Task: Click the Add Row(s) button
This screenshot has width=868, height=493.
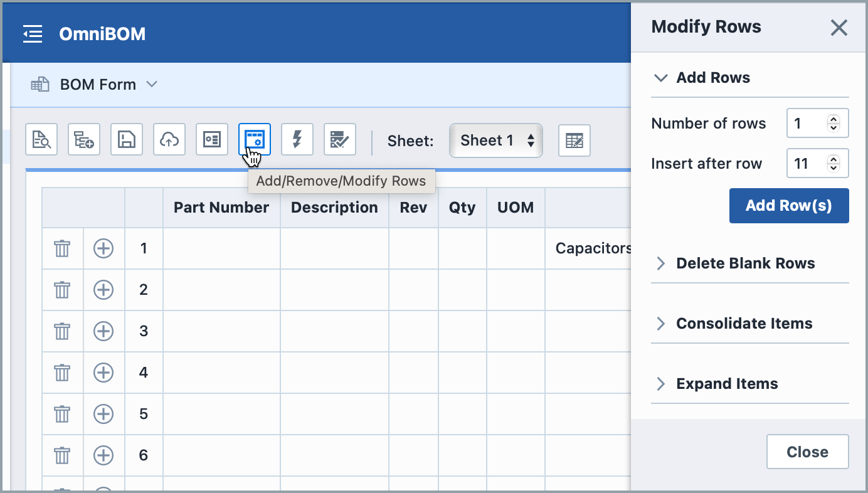Action: [x=789, y=206]
